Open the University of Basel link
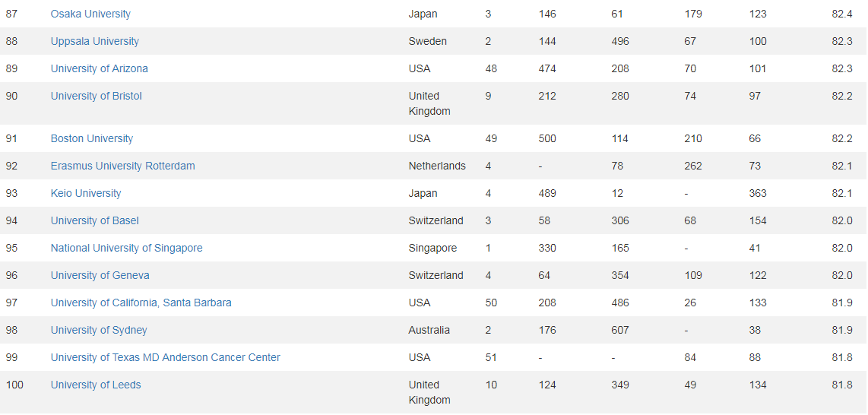This screenshot has width=868, height=415. click(95, 220)
